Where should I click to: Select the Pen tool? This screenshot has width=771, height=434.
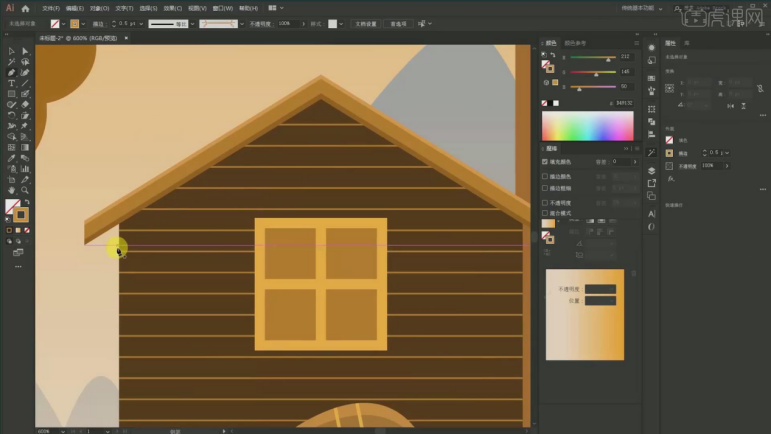[11, 72]
